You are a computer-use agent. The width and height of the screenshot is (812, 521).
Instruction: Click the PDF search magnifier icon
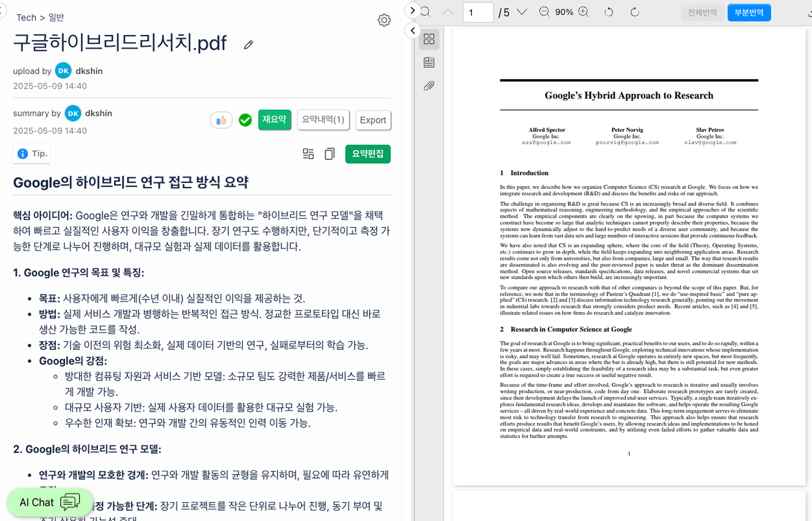pos(425,12)
